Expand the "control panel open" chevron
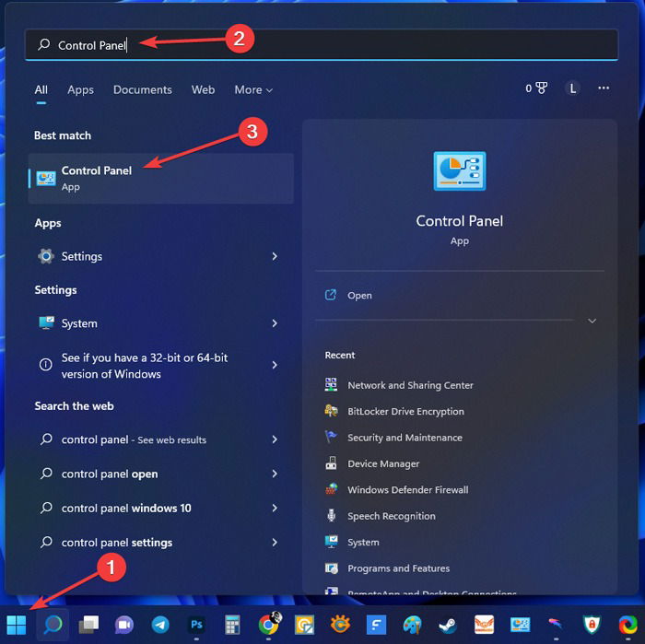Image resolution: width=645 pixels, height=644 pixels. [275, 474]
